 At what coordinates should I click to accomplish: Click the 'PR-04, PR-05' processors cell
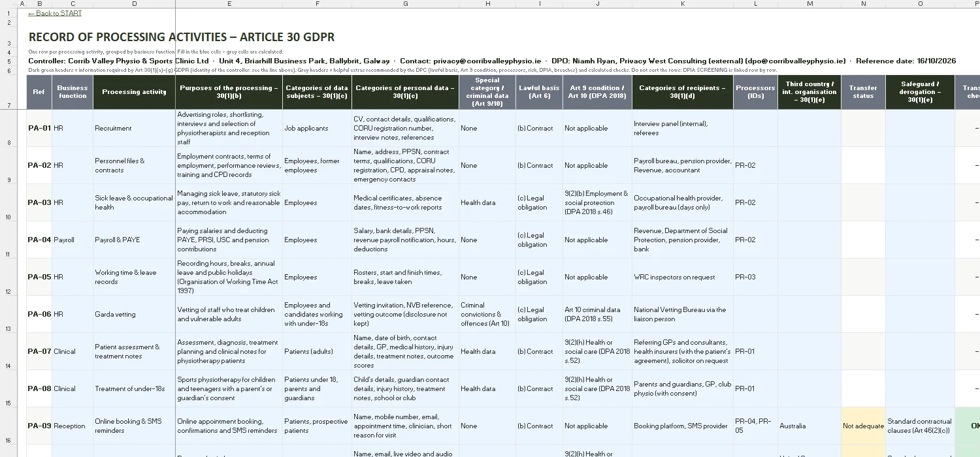point(755,426)
